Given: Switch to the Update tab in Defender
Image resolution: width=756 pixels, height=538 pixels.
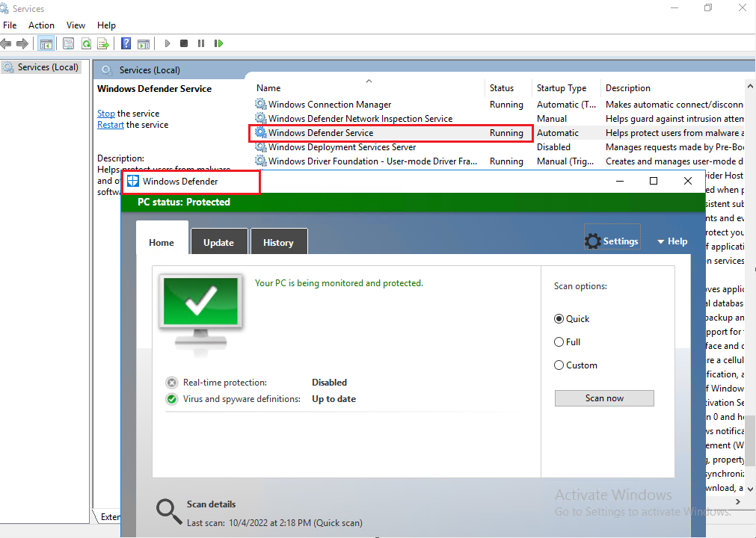Looking at the screenshot, I should [219, 242].
